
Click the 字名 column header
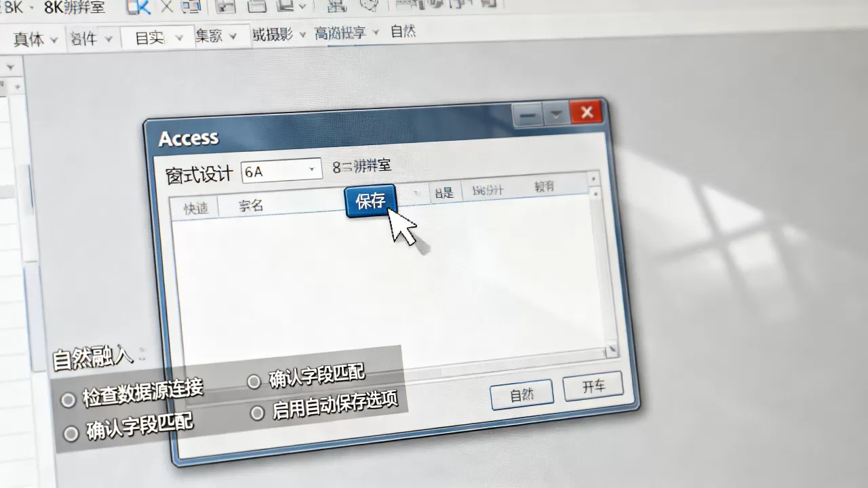[251, 205]
